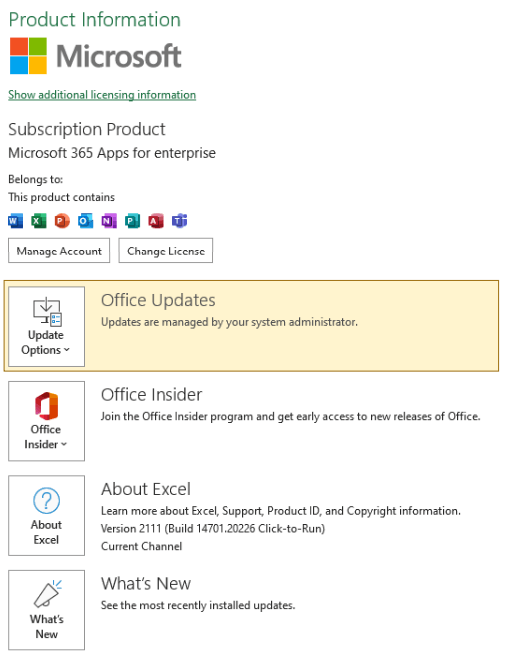The height and width of the screenshot is (656, 505).
Task: Open the What's New button
Action: [x=46, y=610]
